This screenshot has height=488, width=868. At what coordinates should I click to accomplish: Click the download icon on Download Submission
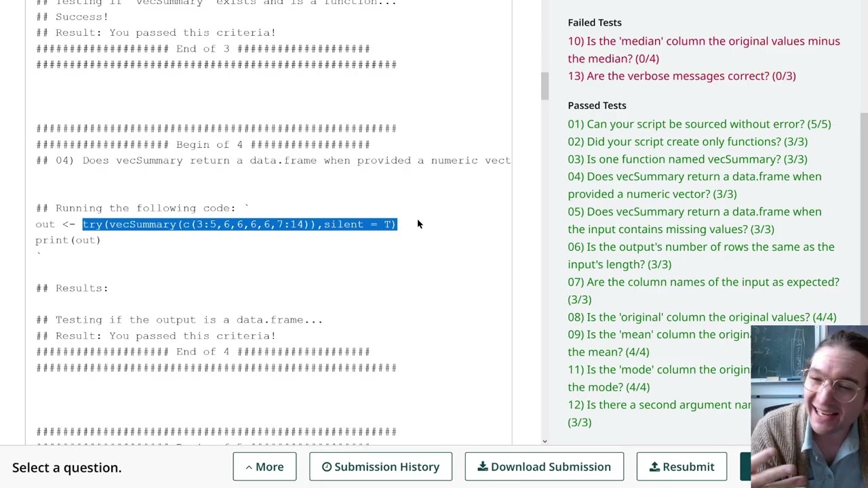482,467
